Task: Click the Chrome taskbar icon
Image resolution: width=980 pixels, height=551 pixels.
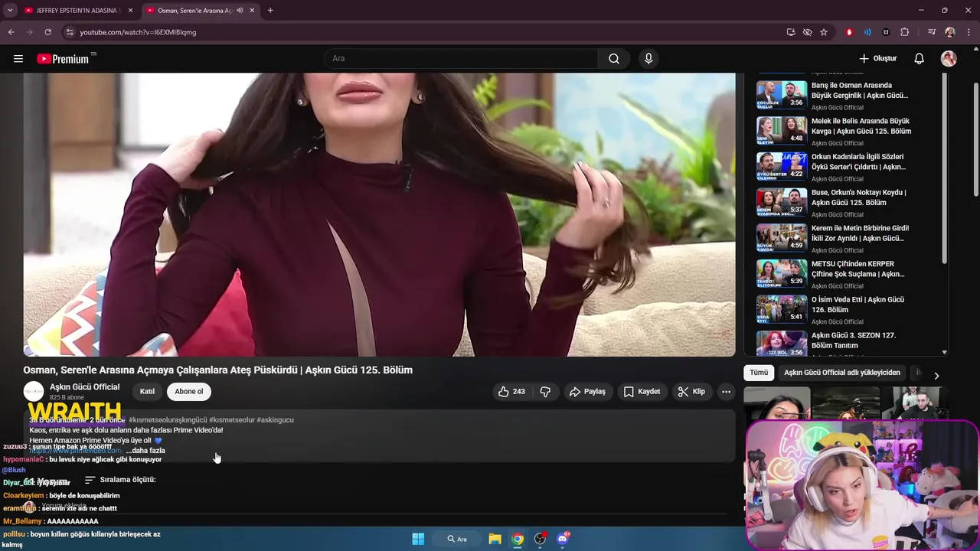Action: [x=518, y=539]
